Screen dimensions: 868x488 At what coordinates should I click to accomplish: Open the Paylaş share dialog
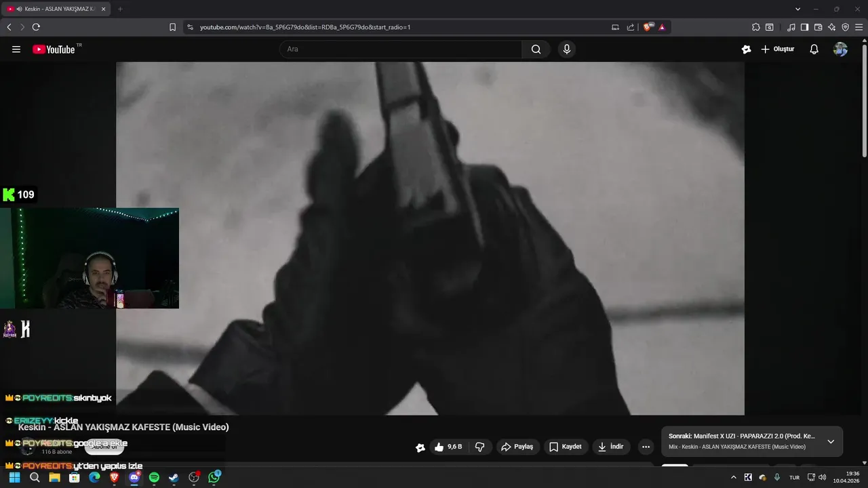pyautogui.click(x=517, y=447)
